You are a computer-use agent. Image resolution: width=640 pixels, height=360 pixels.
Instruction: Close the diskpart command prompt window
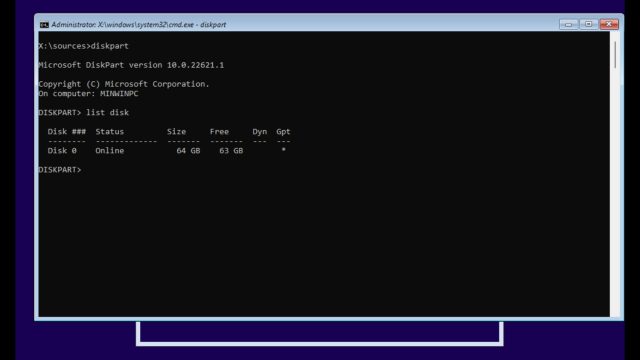[609, 24]
